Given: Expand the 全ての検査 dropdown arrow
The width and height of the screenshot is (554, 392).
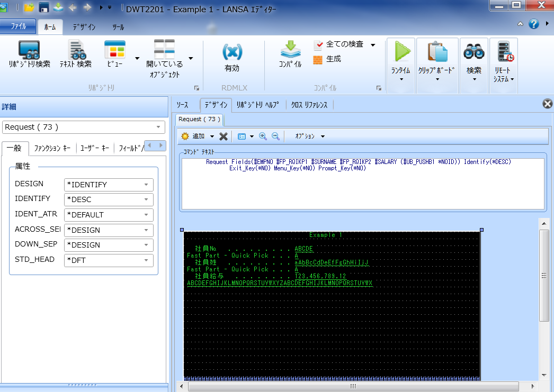Looking at the screenshot, I should coord(373,45).
